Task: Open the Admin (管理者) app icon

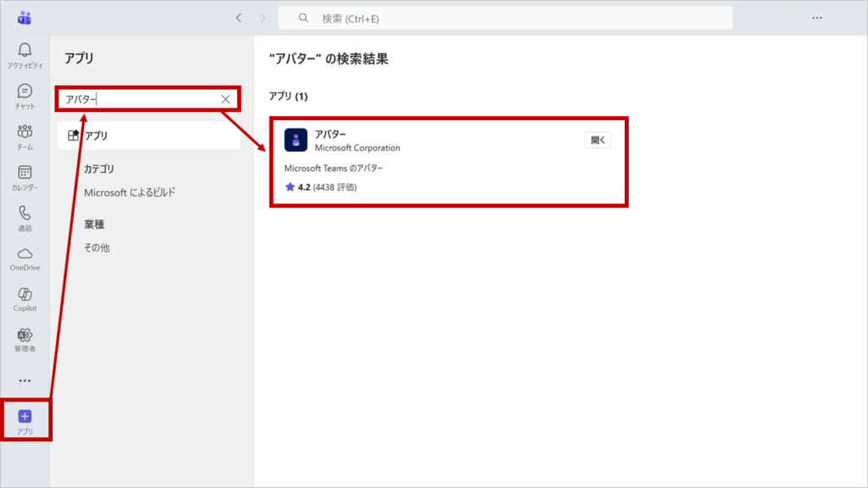Action: coord(25,335)
